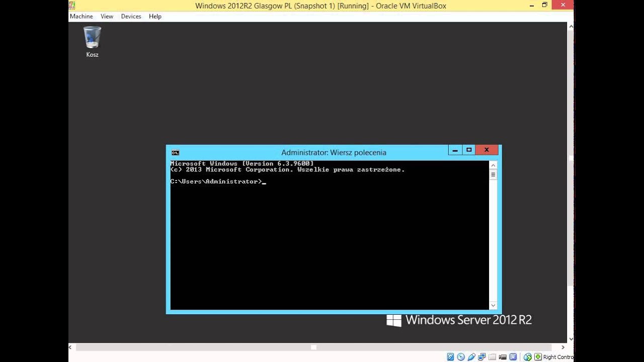The width and height of the screenshot is (644, 362).
Task: Open the Help menu
Action: 155,16
